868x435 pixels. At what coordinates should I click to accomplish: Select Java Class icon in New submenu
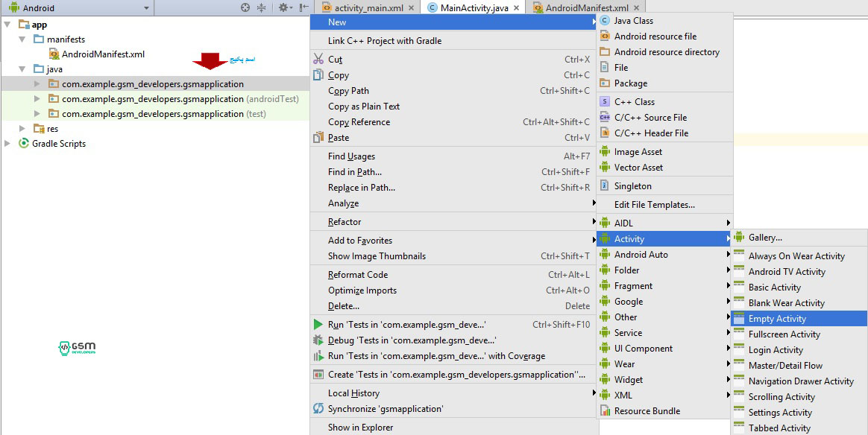[x=605, y=20]
